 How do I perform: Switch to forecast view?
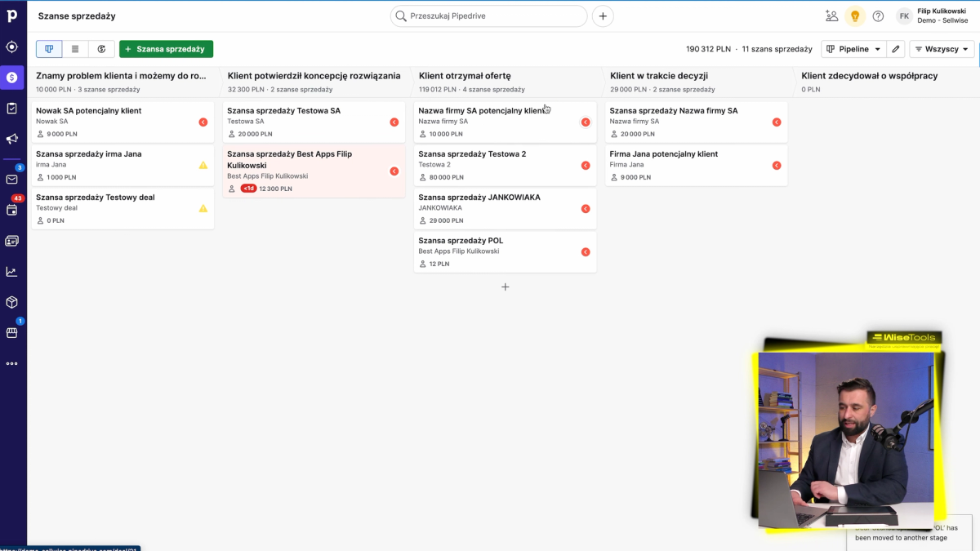pos(101,49)
